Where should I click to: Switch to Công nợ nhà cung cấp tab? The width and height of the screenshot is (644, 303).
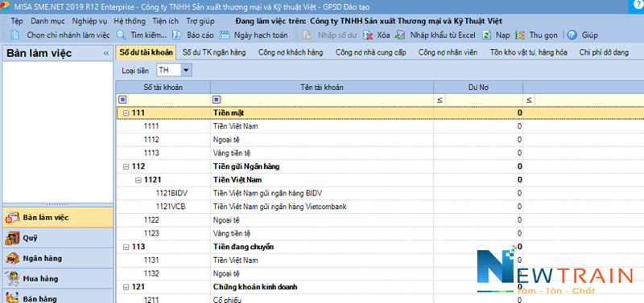(x=371, y=52)
